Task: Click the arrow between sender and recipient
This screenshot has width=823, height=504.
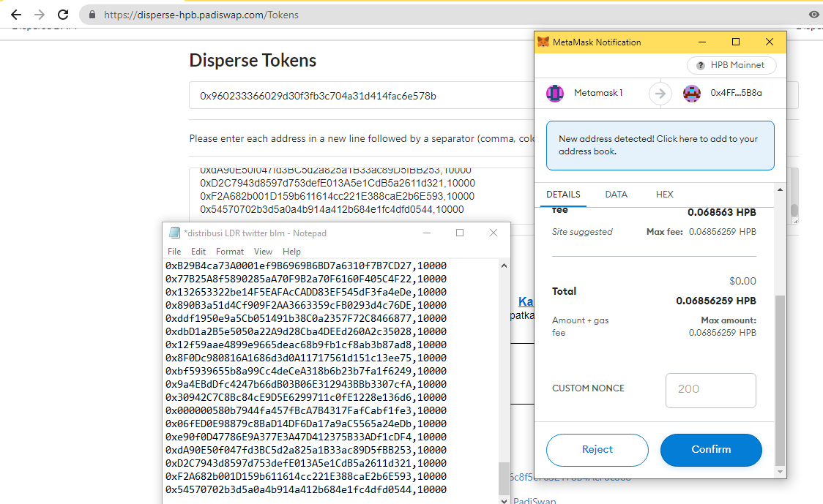Action: tap(660, 94)
